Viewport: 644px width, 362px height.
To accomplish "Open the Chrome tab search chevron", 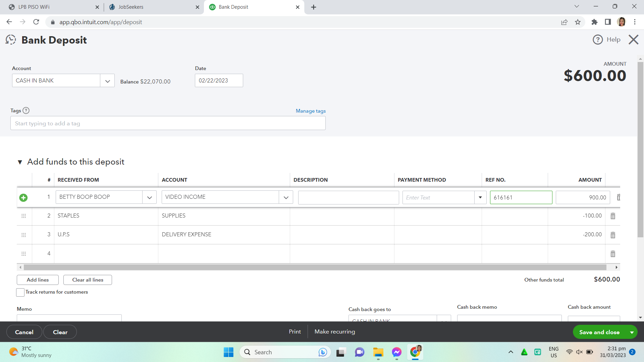I will (577, 6).
